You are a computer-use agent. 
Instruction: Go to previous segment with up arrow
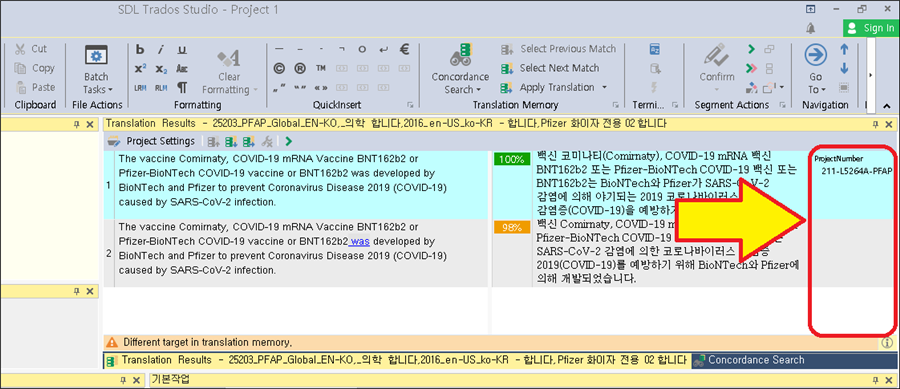(844, 49)
